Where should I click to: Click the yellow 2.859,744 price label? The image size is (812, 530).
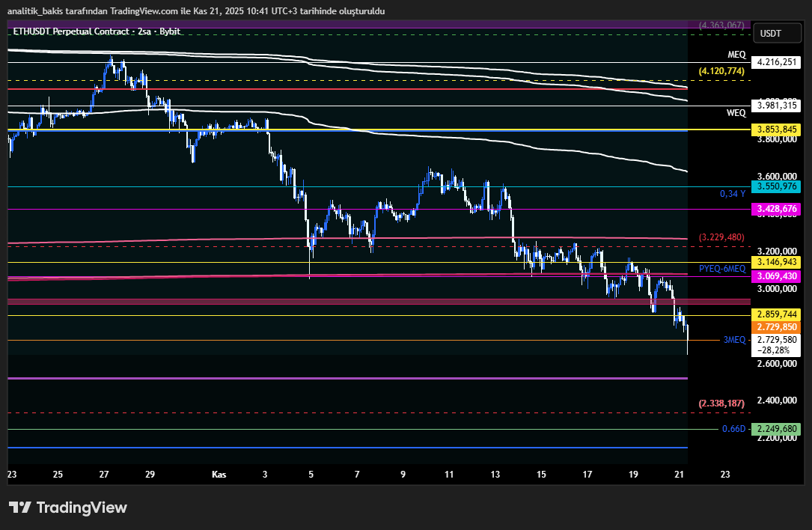775,314
